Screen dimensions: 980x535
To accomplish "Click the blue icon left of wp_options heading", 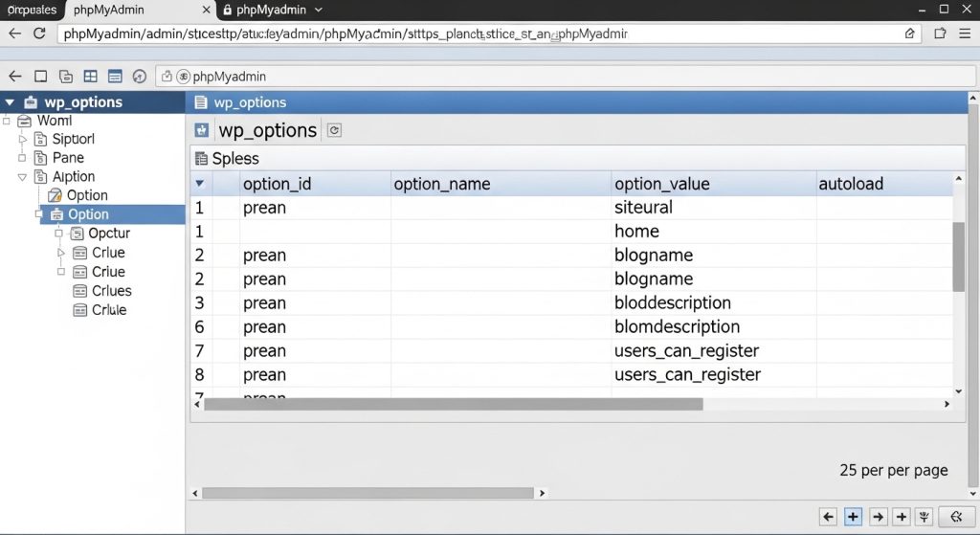I will point(201,130).
